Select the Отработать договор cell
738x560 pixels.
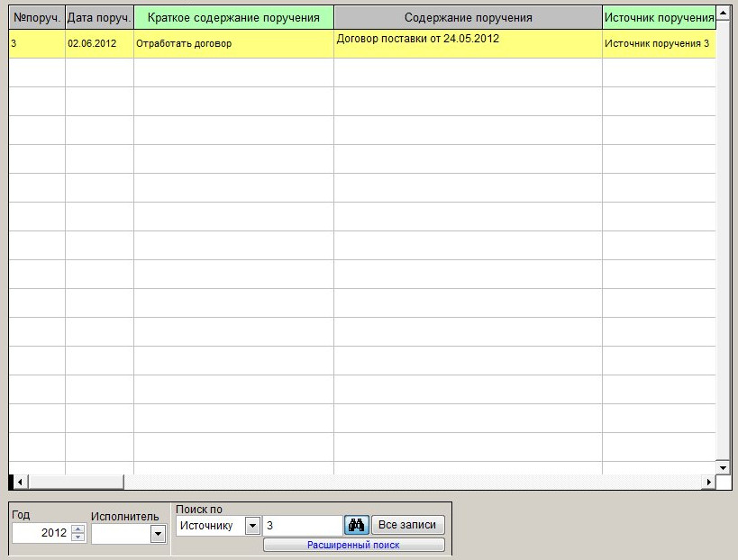234,44
